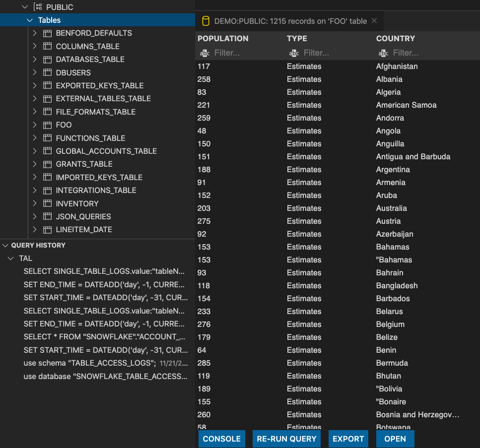Click the abc filter icon under POPULATION

coord(205,53)
